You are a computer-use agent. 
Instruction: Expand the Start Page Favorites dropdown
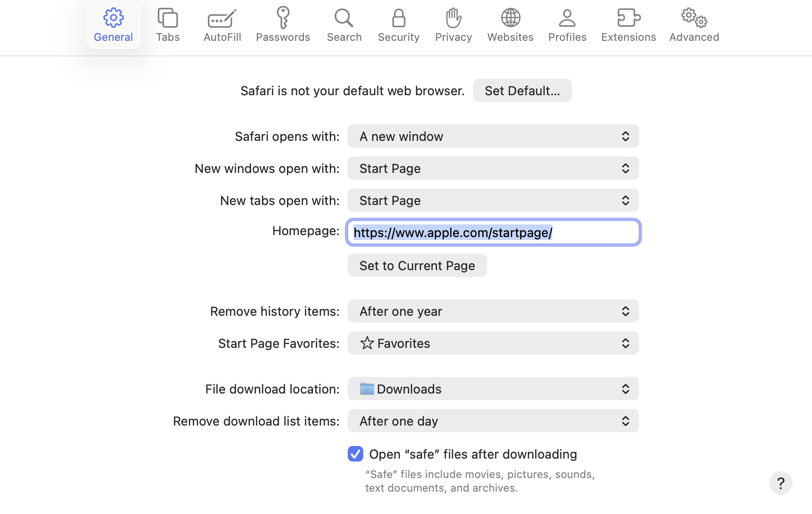pyautogui.click(x=493, y=343)
